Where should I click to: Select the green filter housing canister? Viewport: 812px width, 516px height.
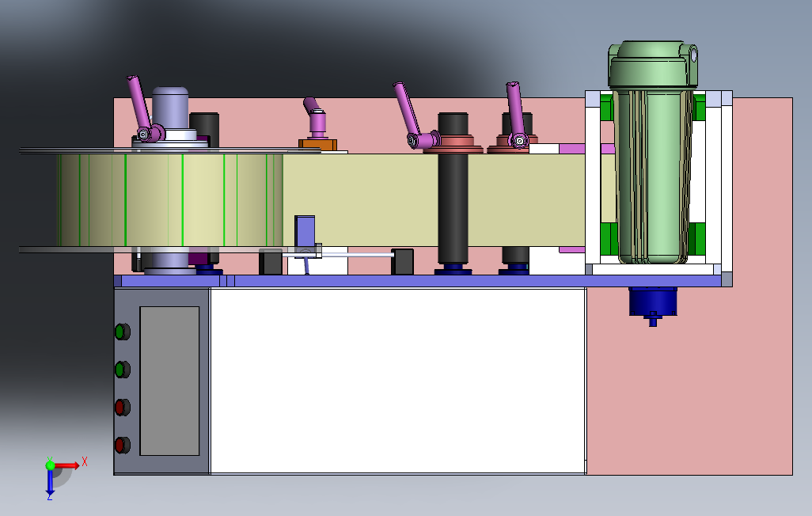(652, 152)
